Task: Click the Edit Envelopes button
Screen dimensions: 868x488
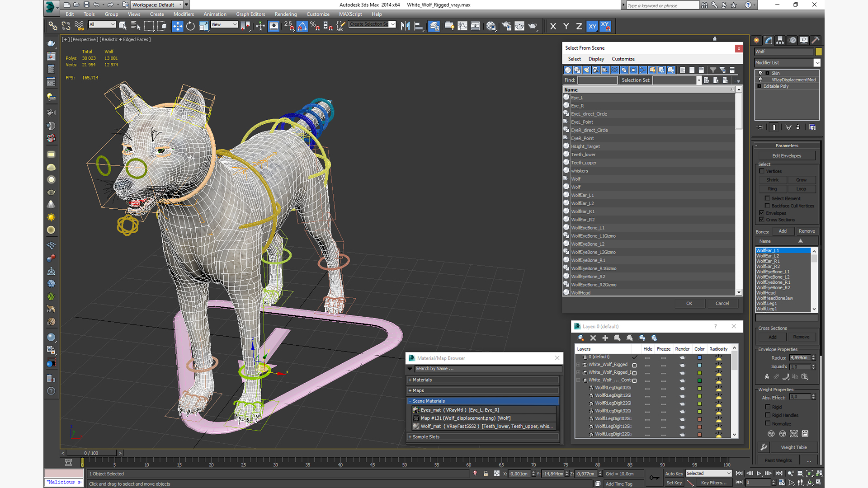Action: 787,156
